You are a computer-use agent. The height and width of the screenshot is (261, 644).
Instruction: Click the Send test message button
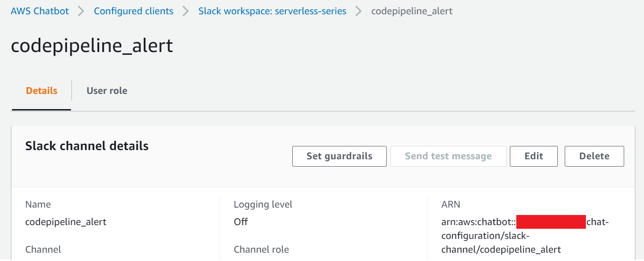pyautogui.click(x=448, y=156)
